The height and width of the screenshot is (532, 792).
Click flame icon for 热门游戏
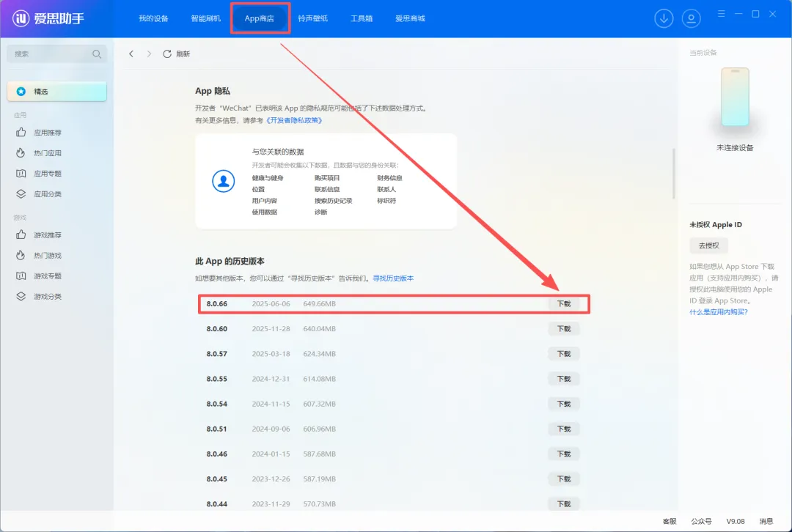[21, 256]
